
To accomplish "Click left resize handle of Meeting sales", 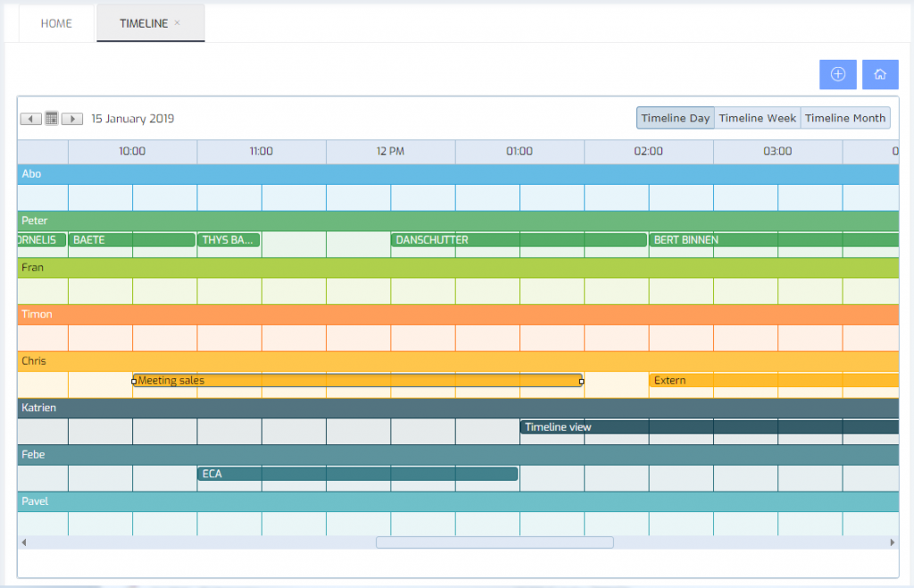I will click(x=134, y=381).
